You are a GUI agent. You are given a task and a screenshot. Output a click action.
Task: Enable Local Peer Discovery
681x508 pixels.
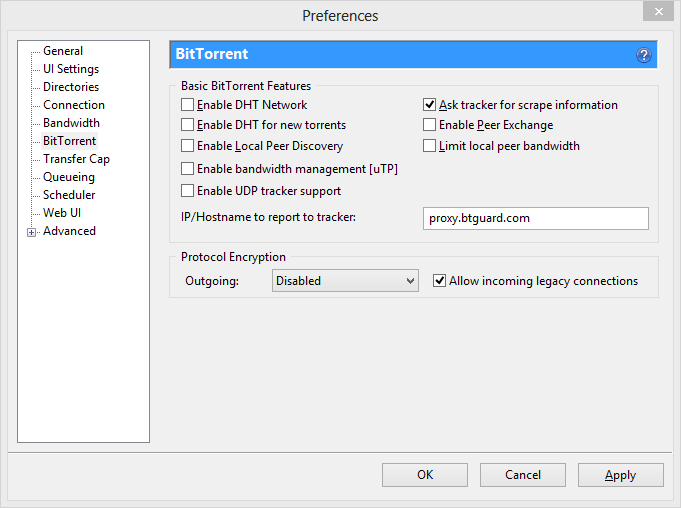click(187, 146)
